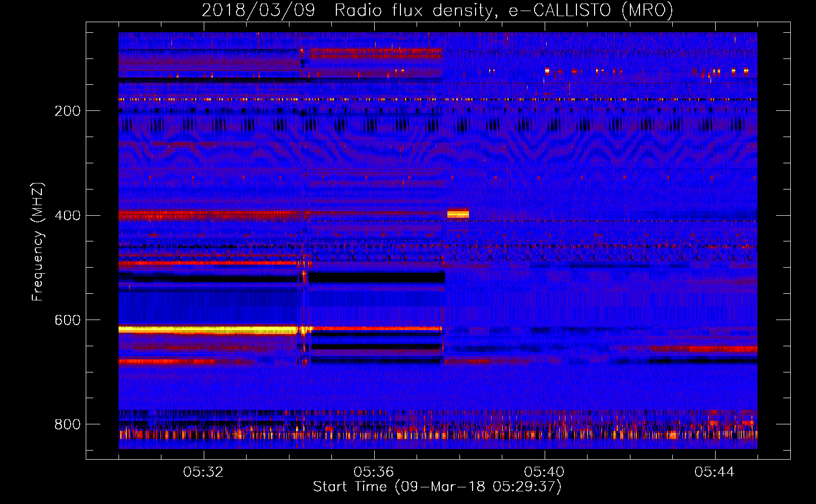Click the '05:44' time tick label
The image size is (816, 504).
pos(715,472)
